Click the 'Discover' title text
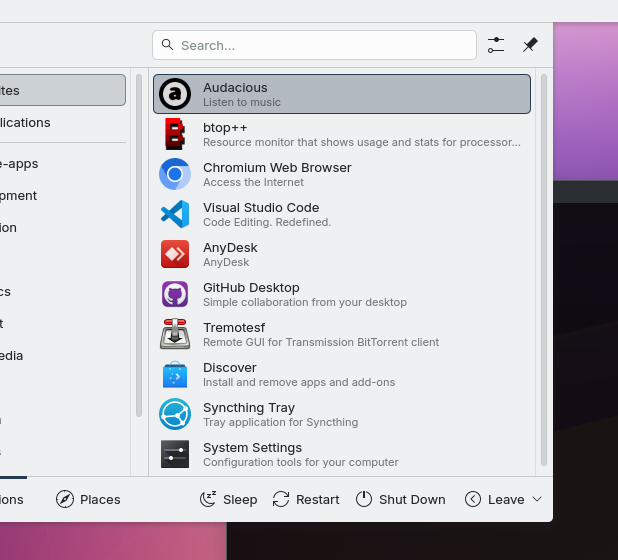This screenshot has height=560, width=618. (x=229, y=368)
